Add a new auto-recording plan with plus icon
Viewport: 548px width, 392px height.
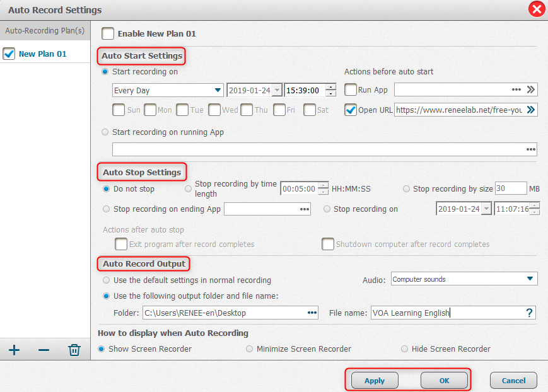click(14, 350)
